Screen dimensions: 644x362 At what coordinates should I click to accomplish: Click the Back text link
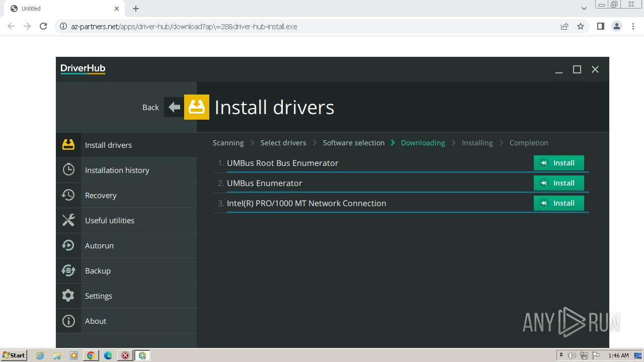click(x=150, y=107)
